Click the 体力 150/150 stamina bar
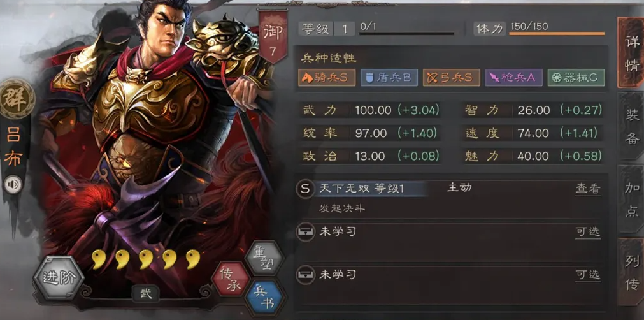 [x=557, y=33]
